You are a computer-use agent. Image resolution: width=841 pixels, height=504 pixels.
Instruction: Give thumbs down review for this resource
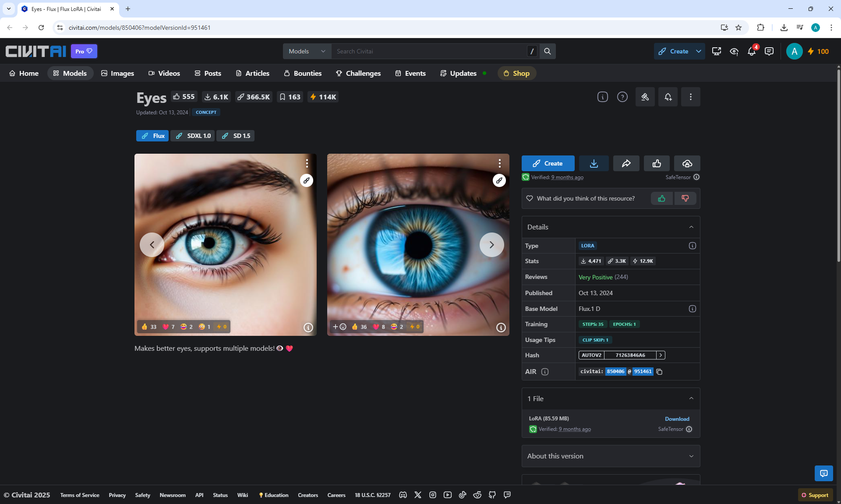(685, 198)
